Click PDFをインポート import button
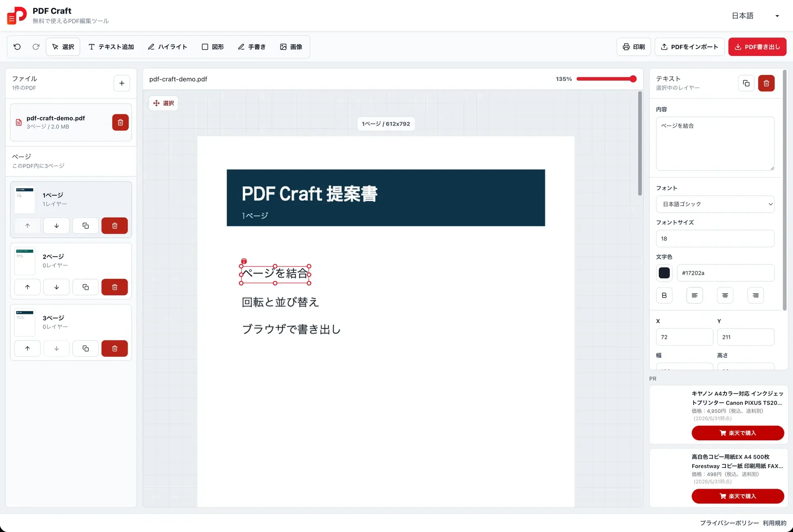The width and height of the screenshot is (793, 532). 689,47
